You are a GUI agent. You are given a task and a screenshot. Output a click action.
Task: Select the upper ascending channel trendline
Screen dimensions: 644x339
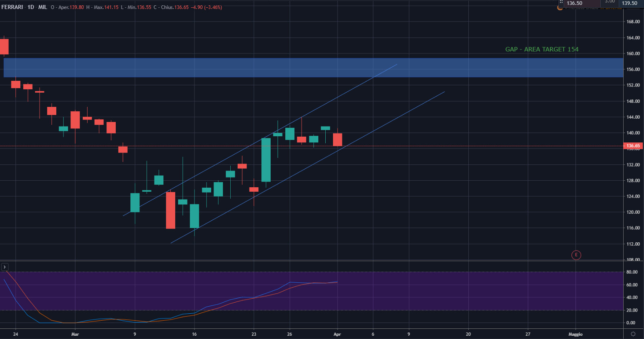pos(261,140)
